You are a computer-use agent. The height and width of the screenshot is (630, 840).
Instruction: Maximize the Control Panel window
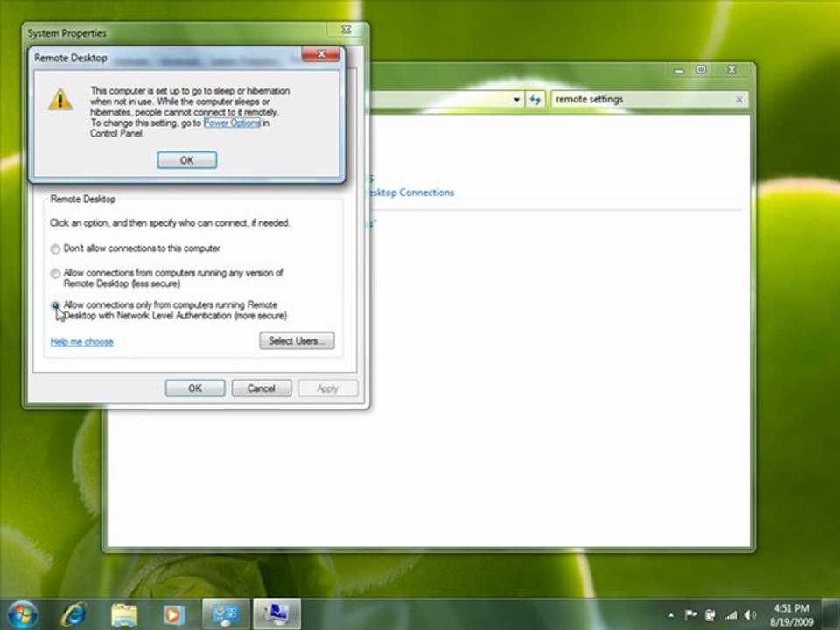click(x=701, y=70)
